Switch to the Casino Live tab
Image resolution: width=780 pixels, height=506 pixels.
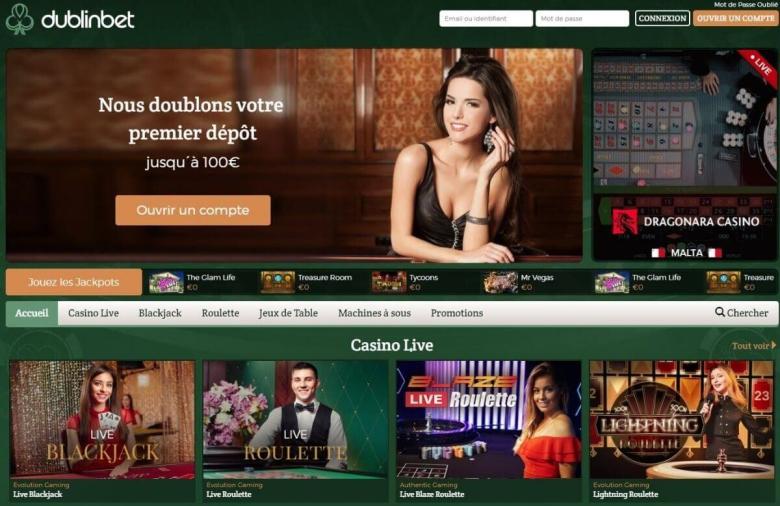(x=94, y=313)
